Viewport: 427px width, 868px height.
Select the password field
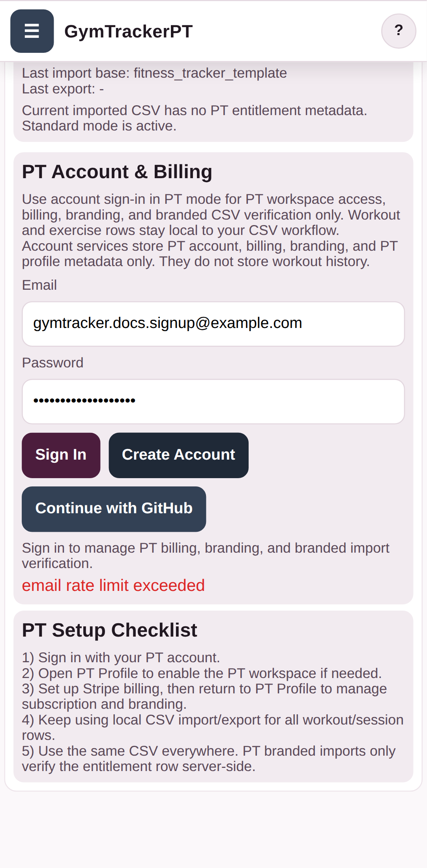[213, 401]
